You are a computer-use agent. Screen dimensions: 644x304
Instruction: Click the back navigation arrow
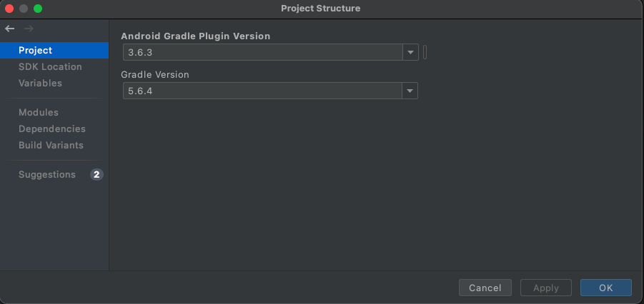click(x=9, y=29)
